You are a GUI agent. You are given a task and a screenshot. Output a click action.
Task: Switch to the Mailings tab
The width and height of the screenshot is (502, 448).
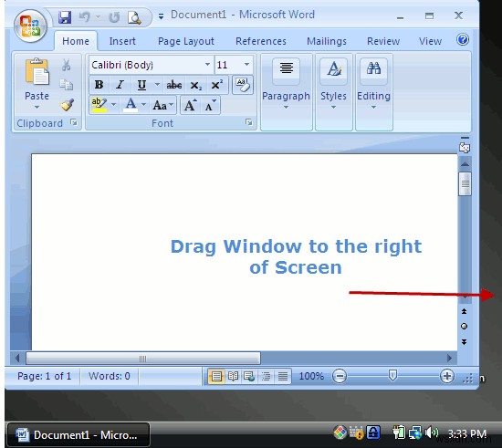click(327, 41)
